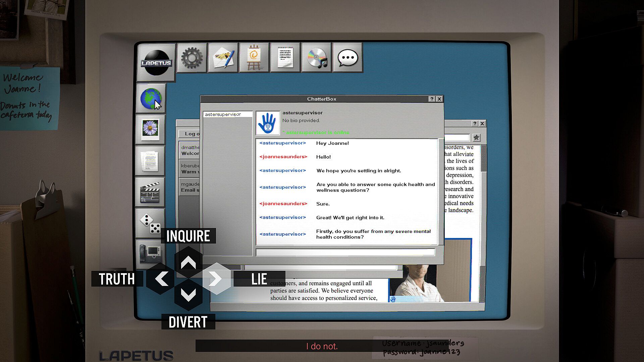Choose the LIE dialogue option
This screenshot has height=362, width=644.
click(259, 279)
